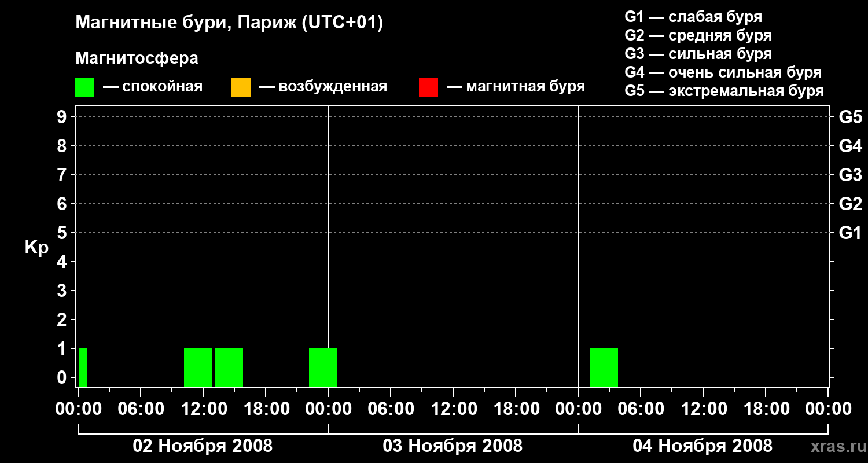Image resolution: width=868 pixels, height=463 pixels.
Task: Click the green 'спокойная' legend swatch
Action: pos(84,87)
